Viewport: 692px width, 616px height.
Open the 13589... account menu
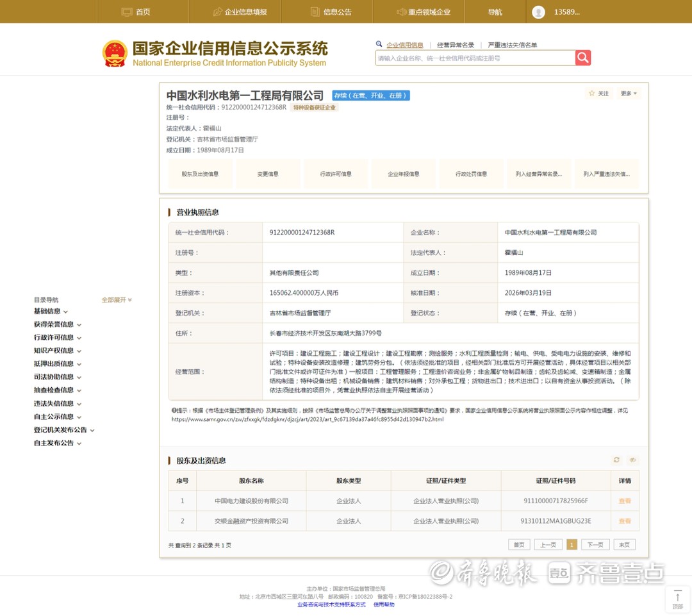pos(566,12)
